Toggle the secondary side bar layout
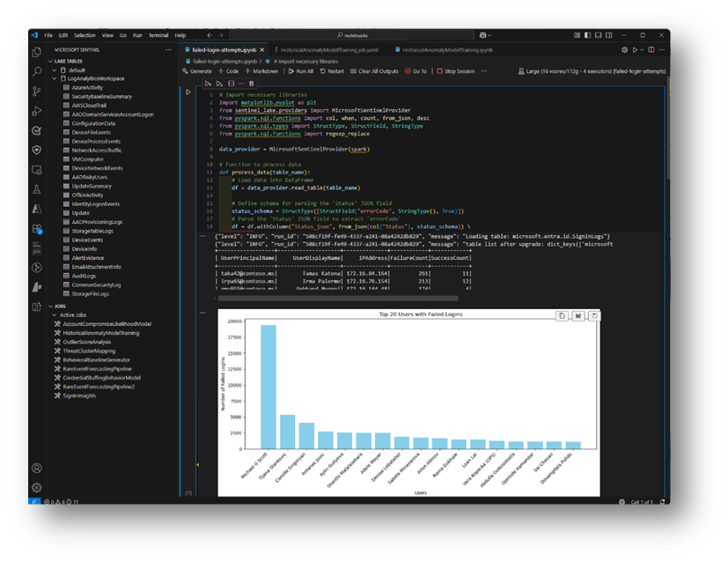This screenshot has height=562, width=728. coord(608,35)
